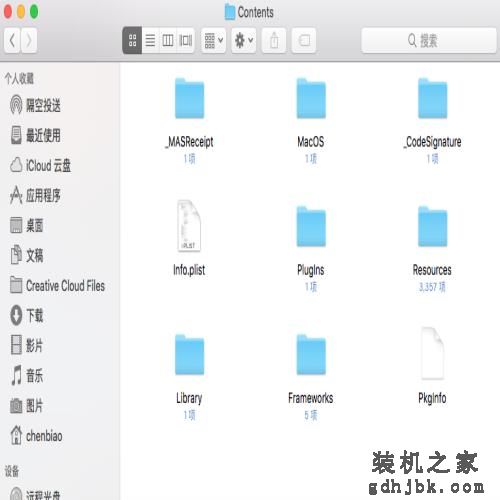Click the Contents folder title icon
The width and height of the screenshot is (500, 500).
[230, 12]
